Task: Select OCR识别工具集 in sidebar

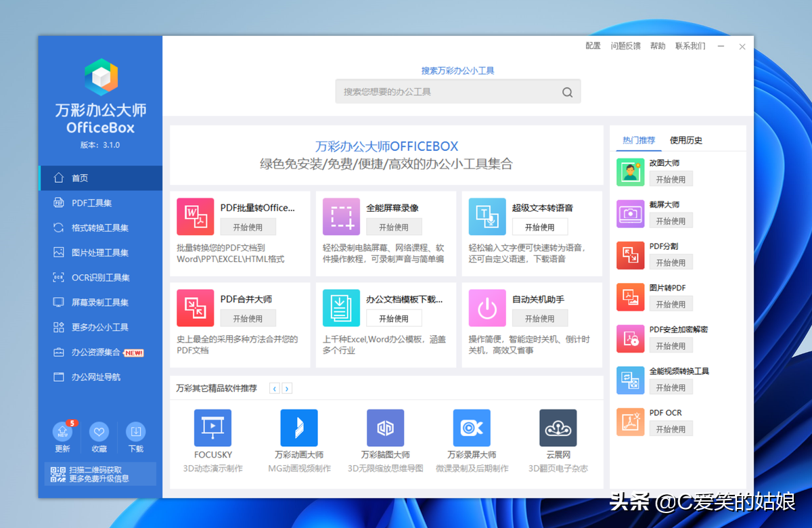Action: point(100,278)
